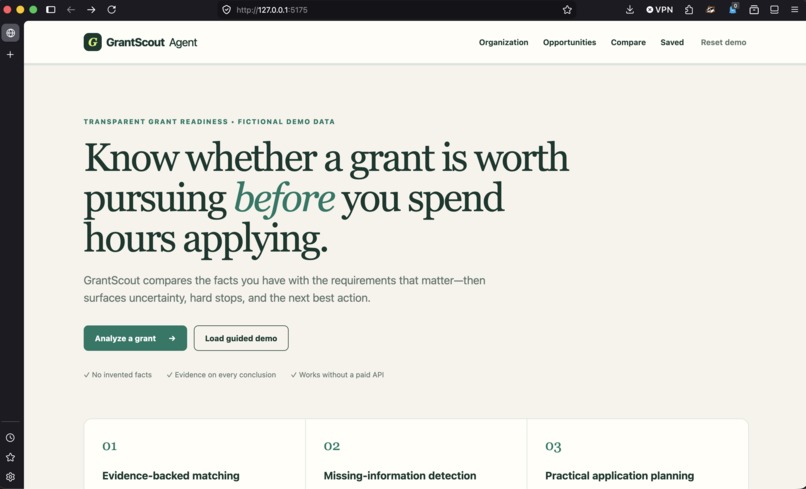Click the Load guided demo button
This screenshot has height=489, width=806.
[x=241, y=338]
